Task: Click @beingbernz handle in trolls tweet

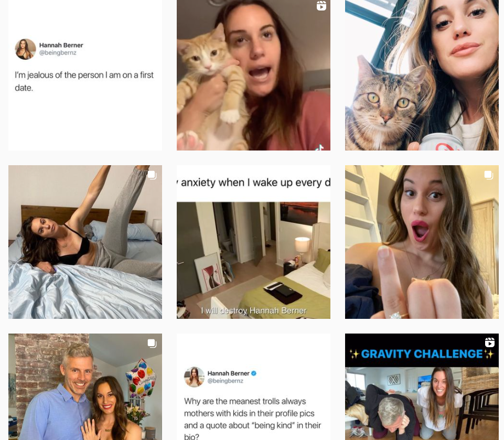Action: coord(226,381)
